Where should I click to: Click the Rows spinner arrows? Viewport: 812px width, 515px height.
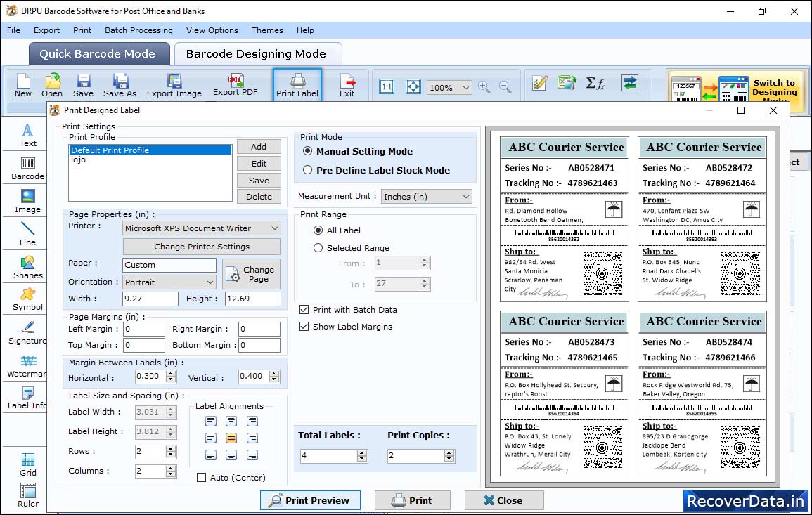point(171,451)
